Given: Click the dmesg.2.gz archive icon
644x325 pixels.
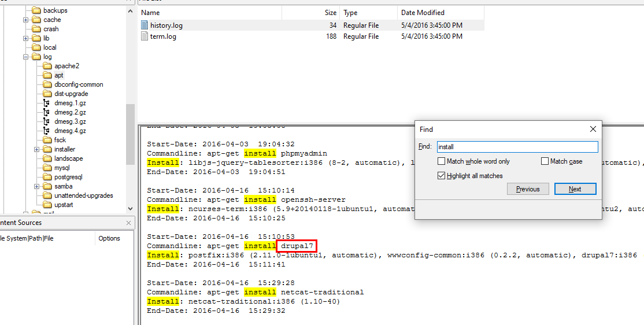Looking at the screenshot, I should pyautogui.click(x=47, y=112).
